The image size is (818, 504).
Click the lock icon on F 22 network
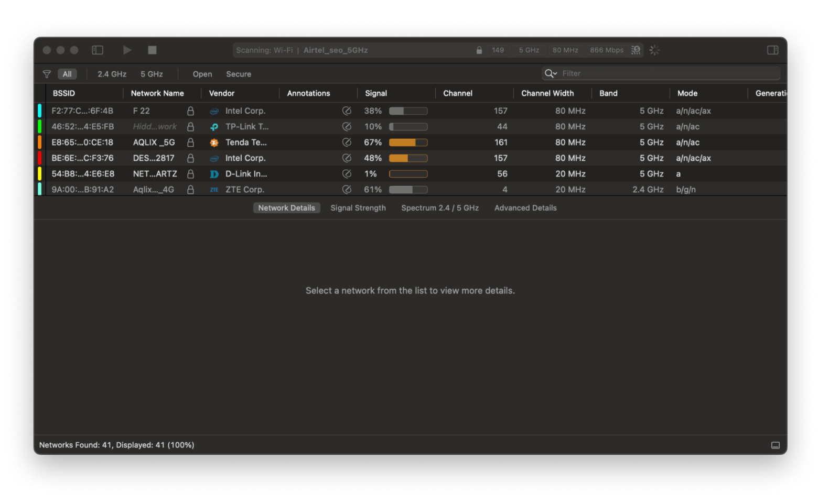190,111
